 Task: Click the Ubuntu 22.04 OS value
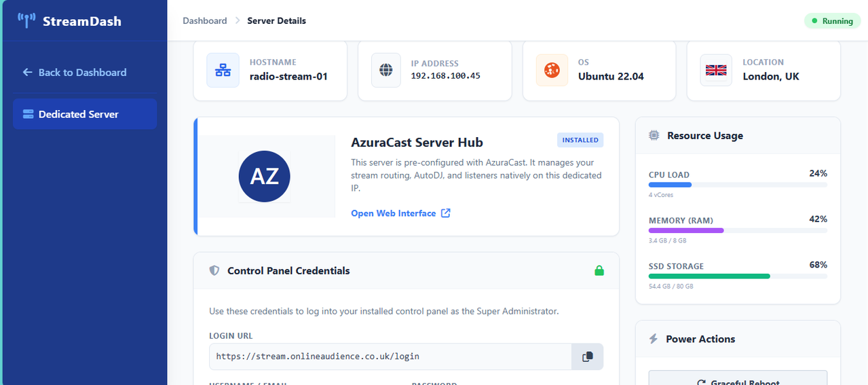611,76
